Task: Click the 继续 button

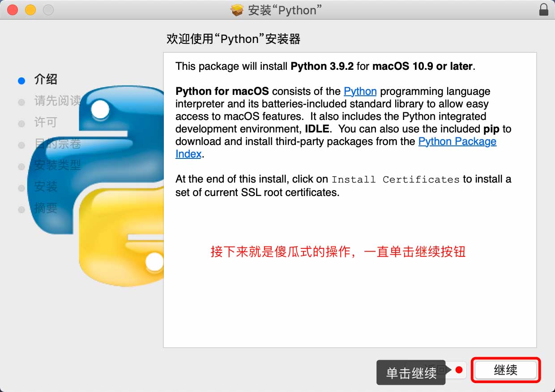Action: tap(505, 370)
